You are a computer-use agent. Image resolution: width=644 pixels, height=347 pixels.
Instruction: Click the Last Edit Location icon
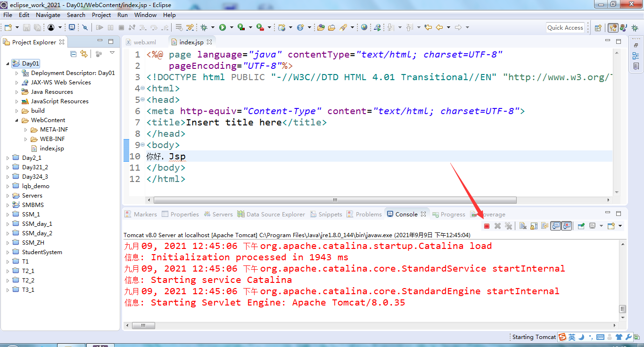coord(428,27)
